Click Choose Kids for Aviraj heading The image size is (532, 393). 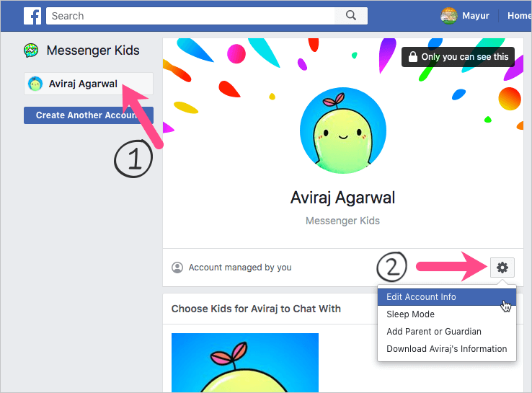[x=256, y=309]
